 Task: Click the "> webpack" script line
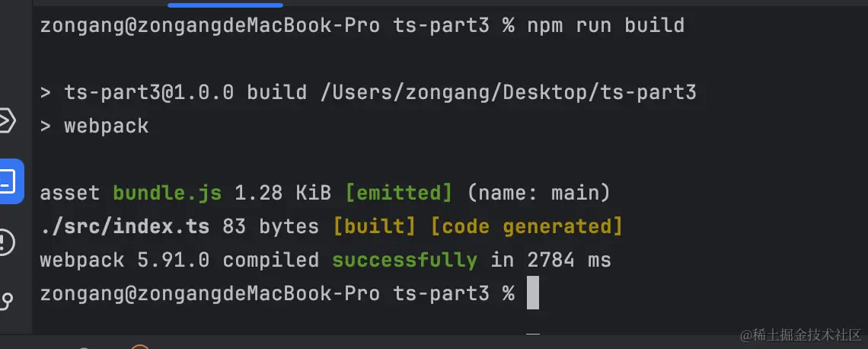pyautogui.click(x=94, y=126)
